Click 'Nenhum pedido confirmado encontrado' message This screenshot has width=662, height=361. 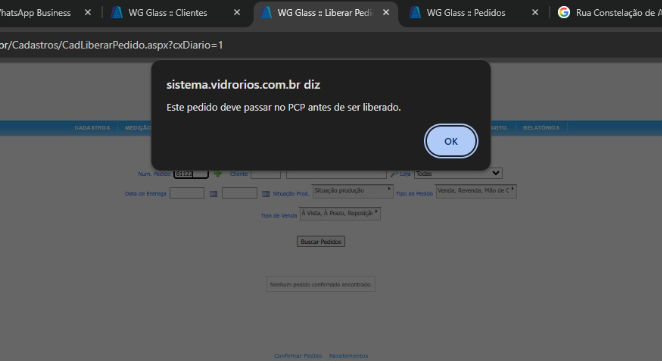(x=321, y=285)
